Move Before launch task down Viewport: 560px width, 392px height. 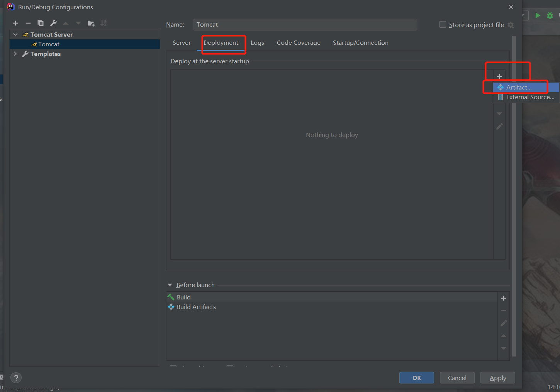point(504,348)
